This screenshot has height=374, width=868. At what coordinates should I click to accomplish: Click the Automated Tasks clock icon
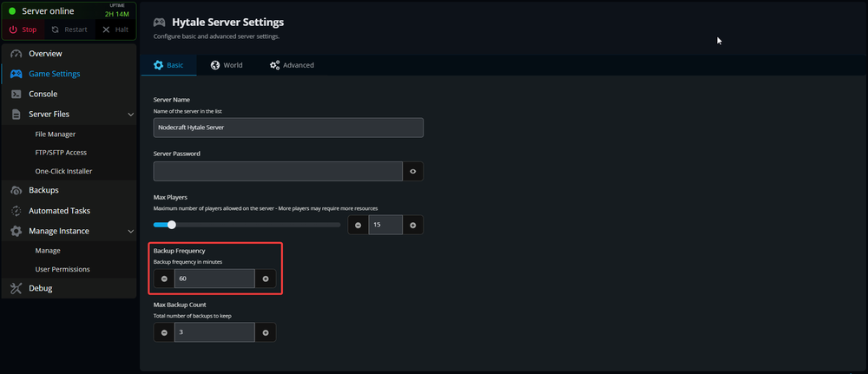(16, 211)
